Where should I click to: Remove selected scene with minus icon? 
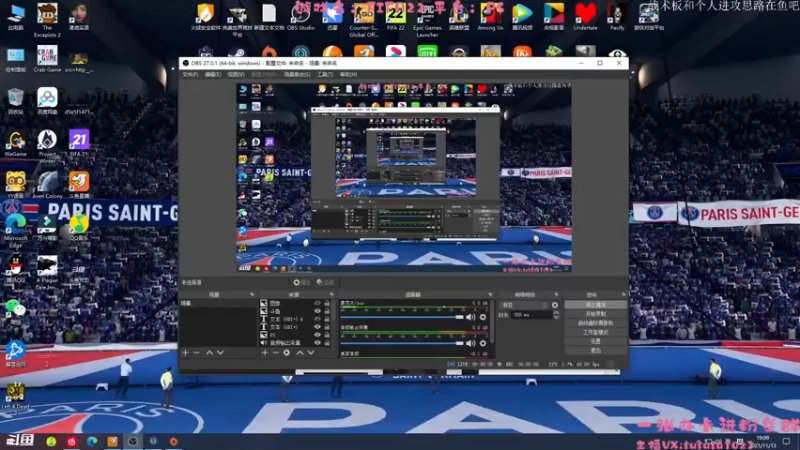click(x=196, y=353)
